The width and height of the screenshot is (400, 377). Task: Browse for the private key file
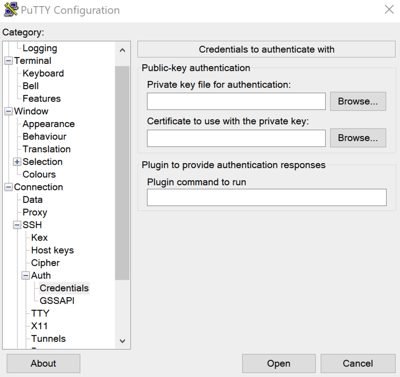click(358, 101)
